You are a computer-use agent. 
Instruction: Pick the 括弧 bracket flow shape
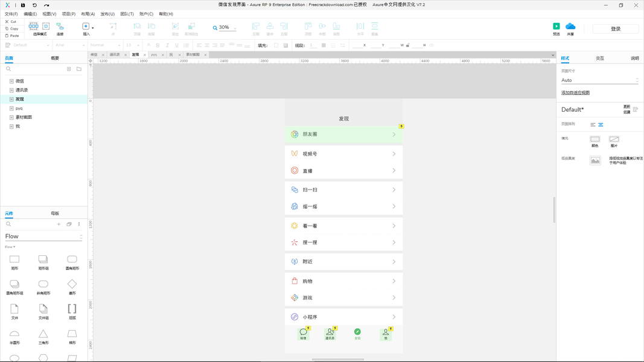[x=72, y=312]
